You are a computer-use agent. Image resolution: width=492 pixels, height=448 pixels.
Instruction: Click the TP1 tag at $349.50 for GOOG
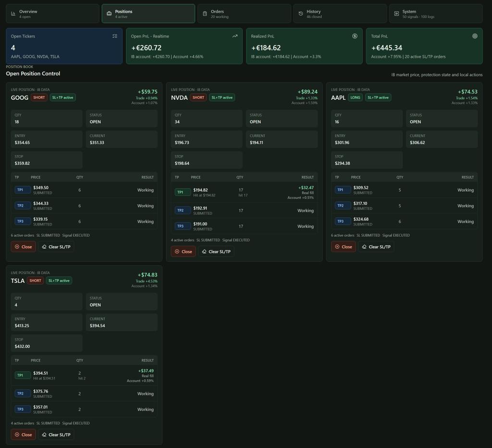tap(23, 190)
